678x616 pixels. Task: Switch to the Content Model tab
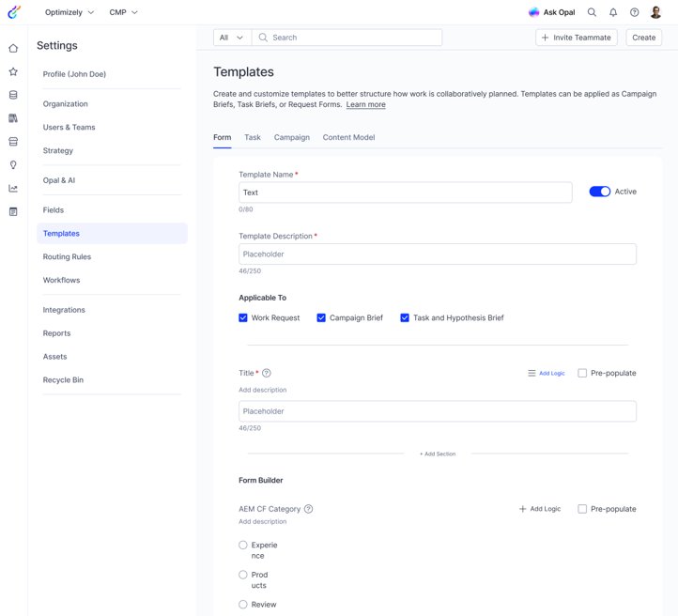[348, 137]
